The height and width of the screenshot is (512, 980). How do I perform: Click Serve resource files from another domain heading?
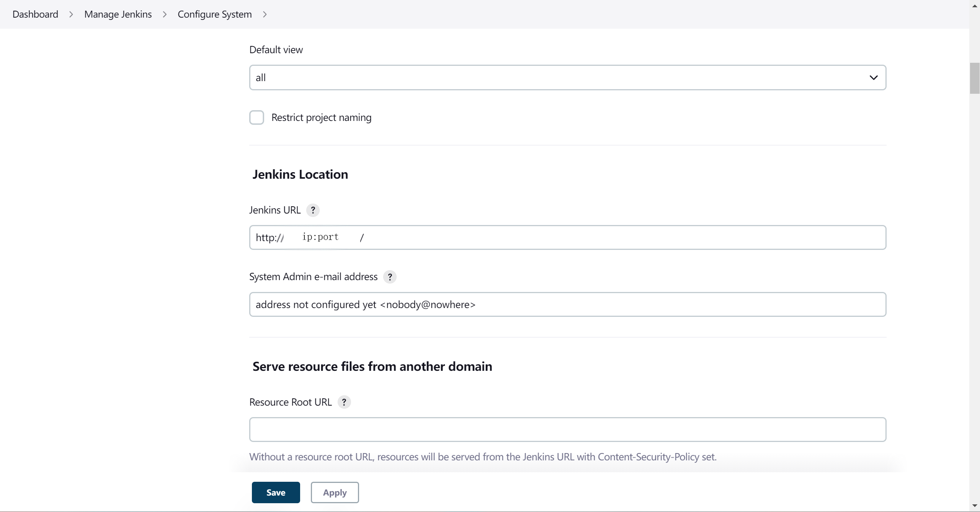pyautogui.click(x=372, y=367)
